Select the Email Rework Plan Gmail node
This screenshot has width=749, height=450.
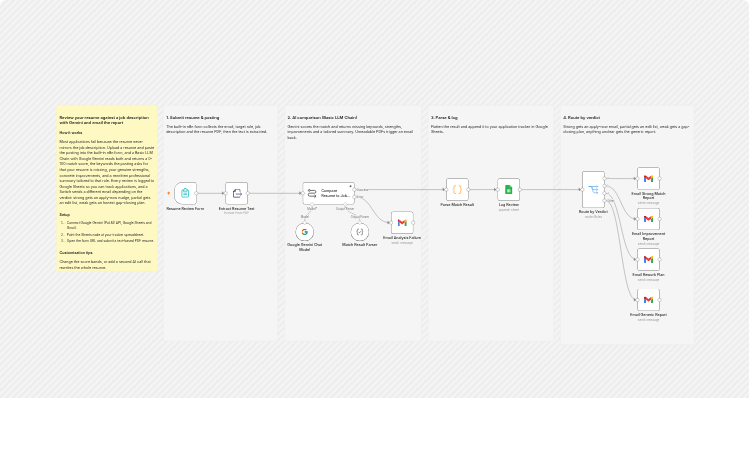tap(648, 259)
